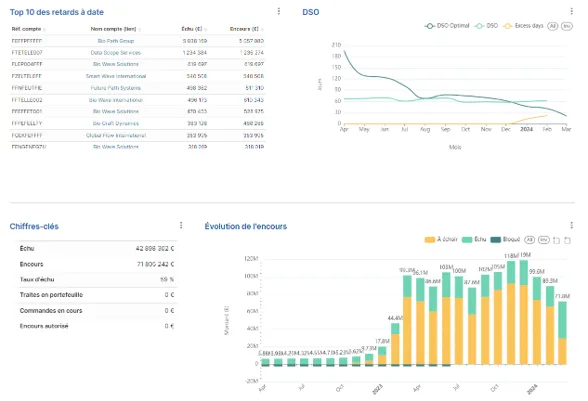Click the Inv legend button in the DSO chart
588x401 pixels.
click(567, 26)
